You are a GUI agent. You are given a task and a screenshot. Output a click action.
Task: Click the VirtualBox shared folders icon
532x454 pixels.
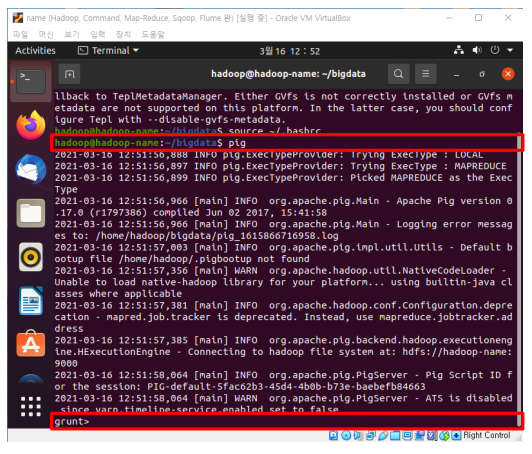(x=395, y=435)
